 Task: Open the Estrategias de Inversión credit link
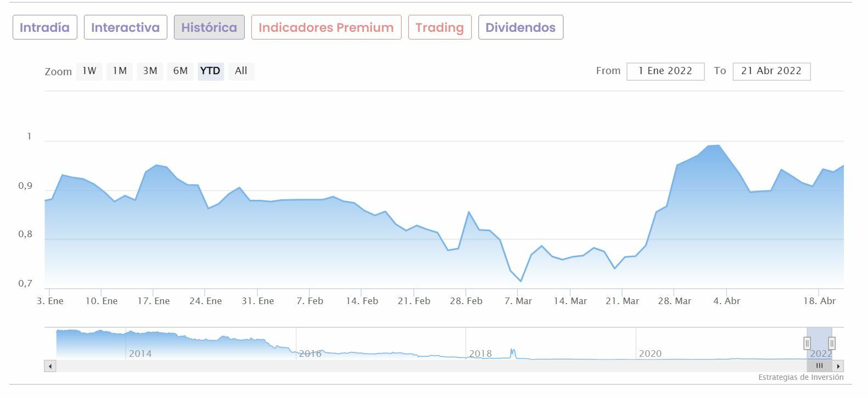[x=801, y=377]
